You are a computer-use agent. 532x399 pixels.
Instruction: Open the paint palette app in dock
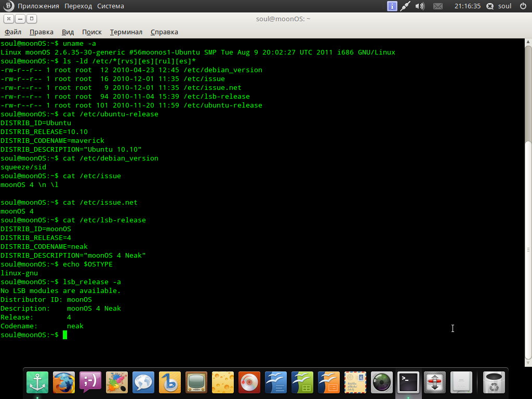pyautogui.click(x=117, y=382)
